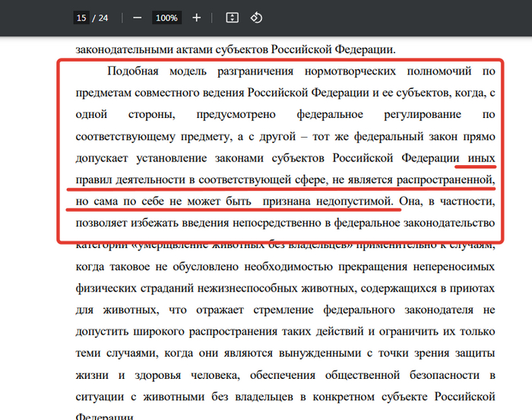Click the 100% zoom level field
This screenshot has width=532, height=420.
coord(166,17)
